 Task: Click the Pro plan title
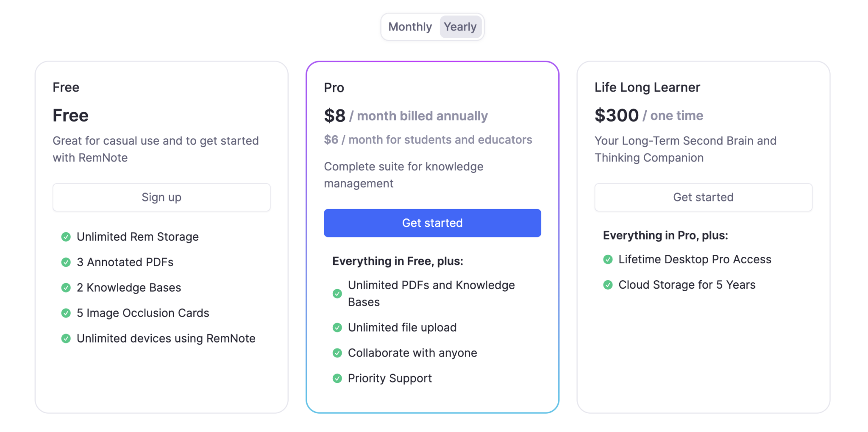pos(334,87)
